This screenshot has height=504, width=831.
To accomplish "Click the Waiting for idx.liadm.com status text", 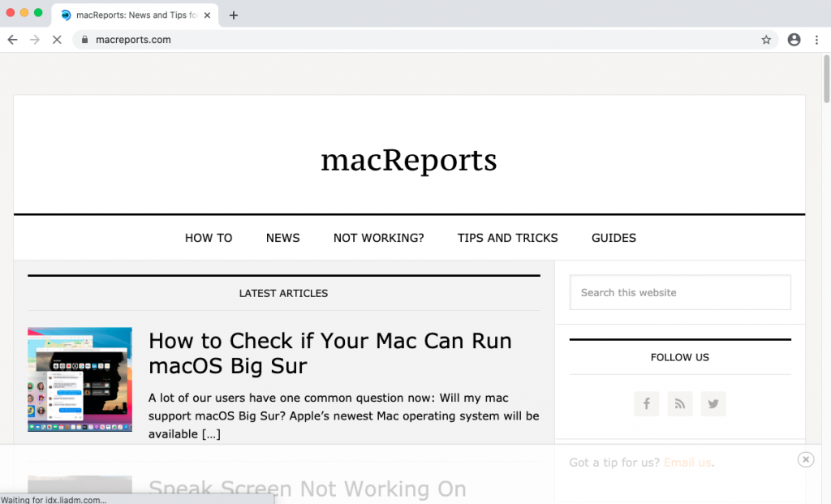I will click(x=54, y=500).
